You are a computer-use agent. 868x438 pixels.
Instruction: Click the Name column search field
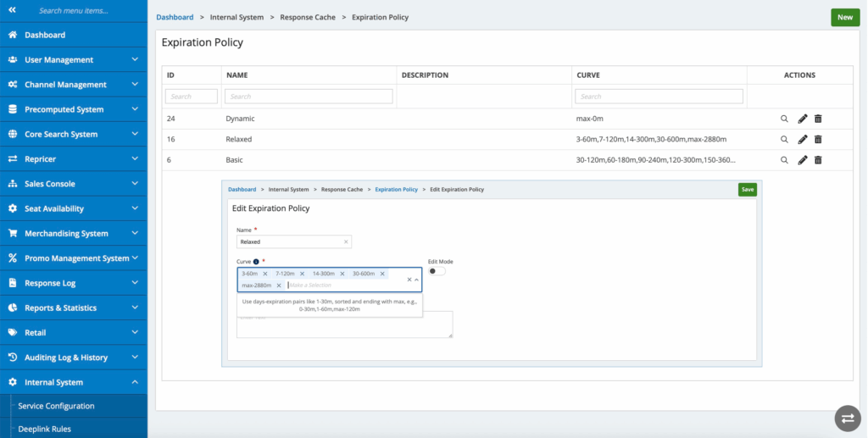point(309,97)
